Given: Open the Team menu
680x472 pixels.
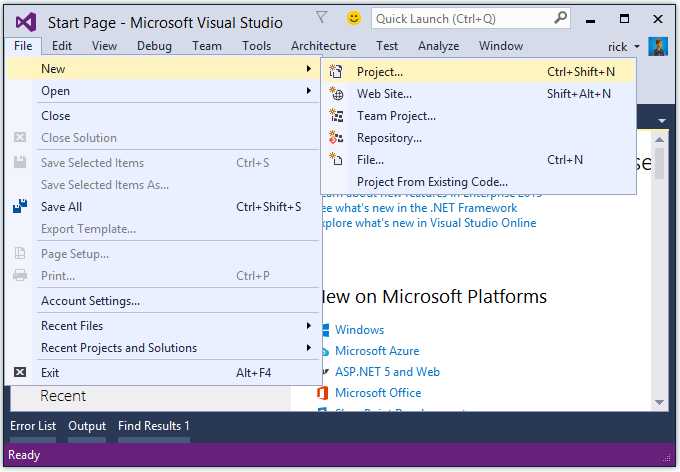Looking at the screenshot, I should 207,46.
